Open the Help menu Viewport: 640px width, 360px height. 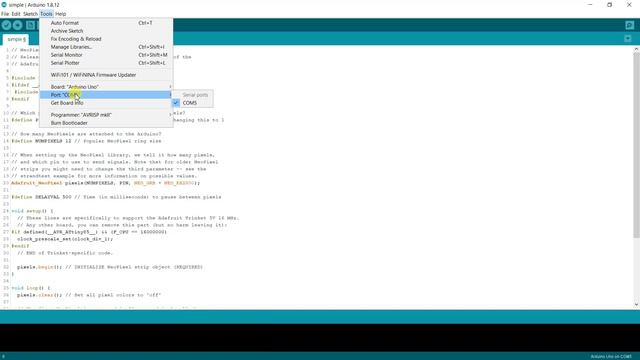(x=60, y=14)
